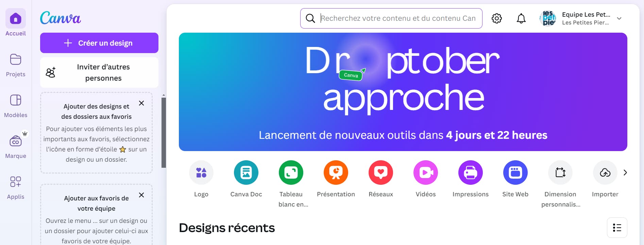
Task: Show more design types with right arrow
Action: pyautogui.click(x=625, y=173)
